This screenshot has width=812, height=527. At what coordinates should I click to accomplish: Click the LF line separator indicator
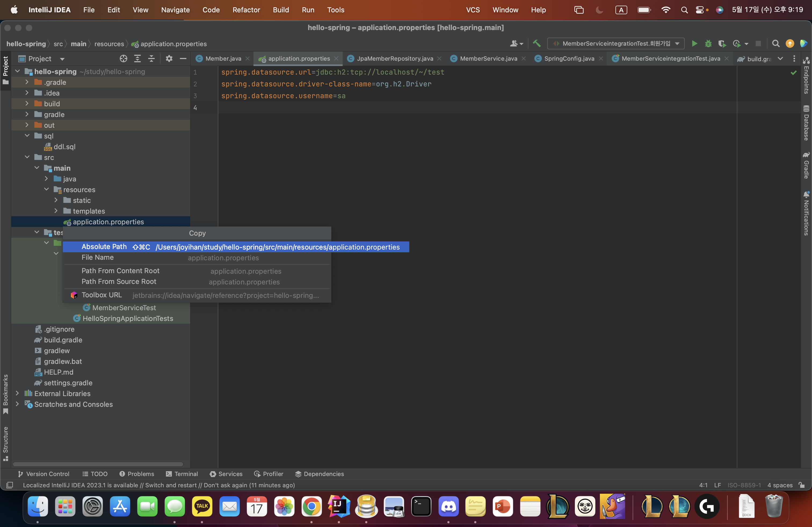pyautogui.click(x=717, y=485)
